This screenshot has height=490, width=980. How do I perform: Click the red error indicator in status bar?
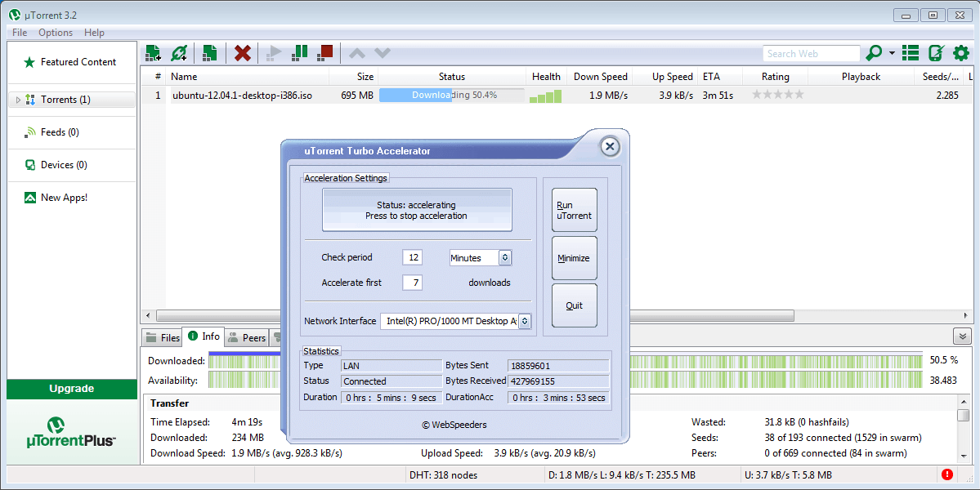(x=947, y=474)
